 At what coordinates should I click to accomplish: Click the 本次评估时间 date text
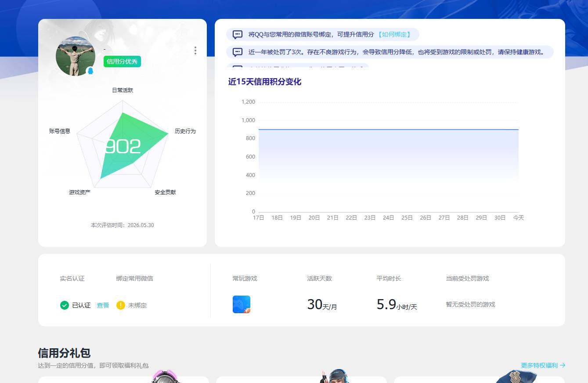coord(122,225)
